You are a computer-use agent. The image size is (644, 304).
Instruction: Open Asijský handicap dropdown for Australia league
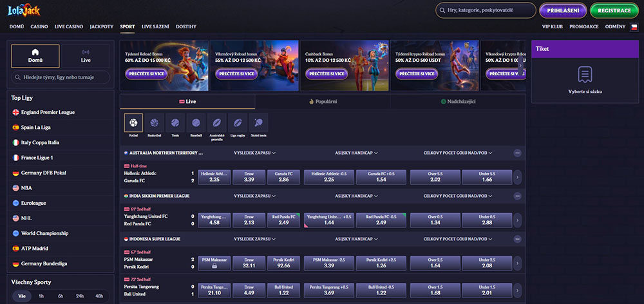click(x=357, y=153)
